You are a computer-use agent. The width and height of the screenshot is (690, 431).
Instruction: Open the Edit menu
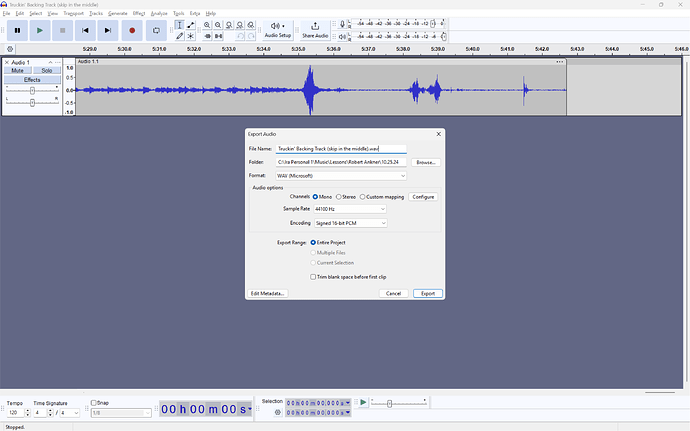point(20,14)
